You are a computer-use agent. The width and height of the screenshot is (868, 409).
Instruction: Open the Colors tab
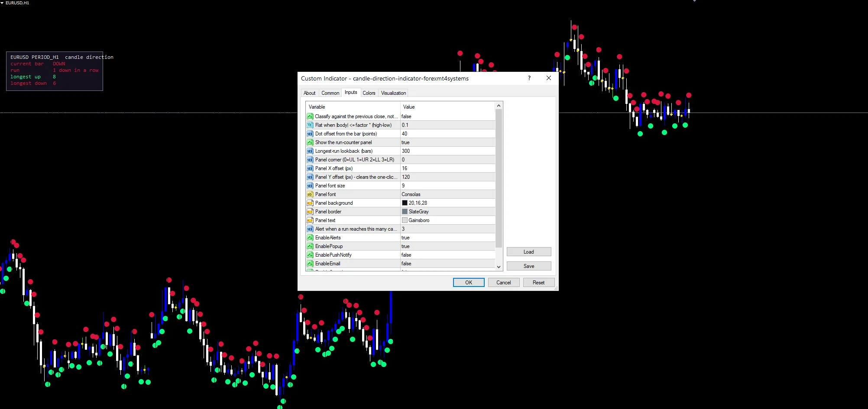coord(369,93)
